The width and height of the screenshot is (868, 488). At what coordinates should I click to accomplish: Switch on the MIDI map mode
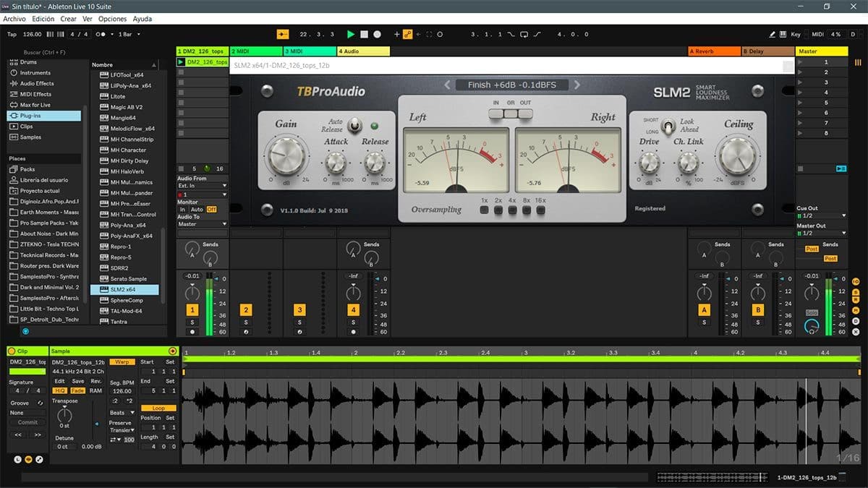click(x=817, y=34)
